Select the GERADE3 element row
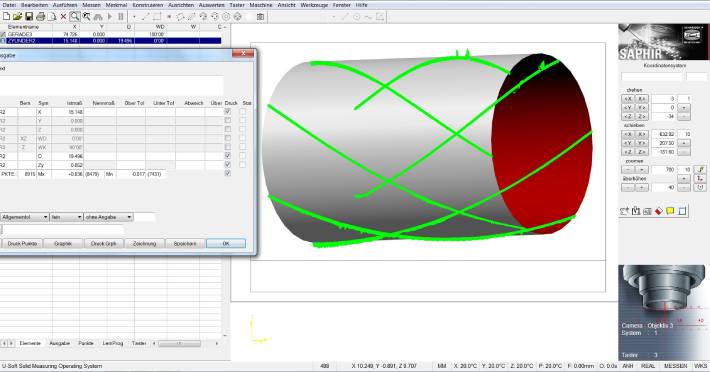Viewport: 710px width, 372px height. click(111, 34)
